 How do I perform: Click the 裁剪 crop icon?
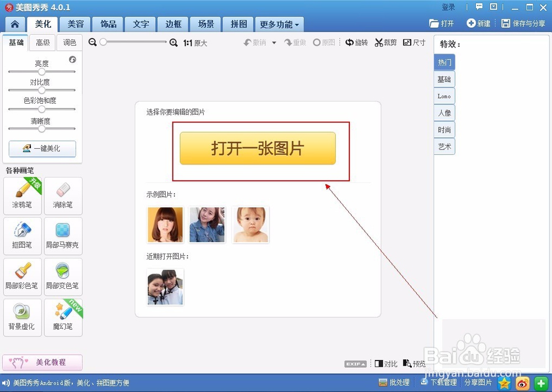coord(385,42)
